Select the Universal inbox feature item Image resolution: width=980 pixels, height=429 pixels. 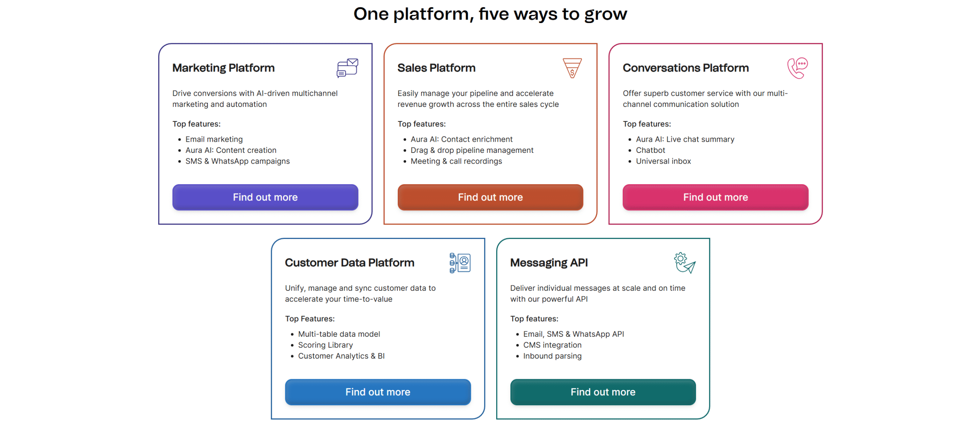click(663, 161)
